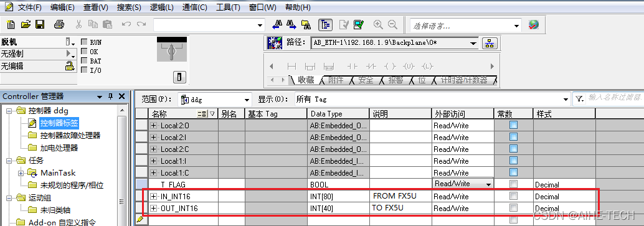
Task: Click the 外部访问 column header
Action: coord(463,114)
